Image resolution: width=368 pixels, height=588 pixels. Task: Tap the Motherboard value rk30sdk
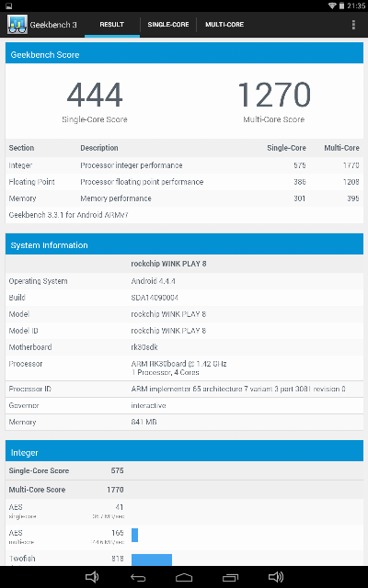144,347
